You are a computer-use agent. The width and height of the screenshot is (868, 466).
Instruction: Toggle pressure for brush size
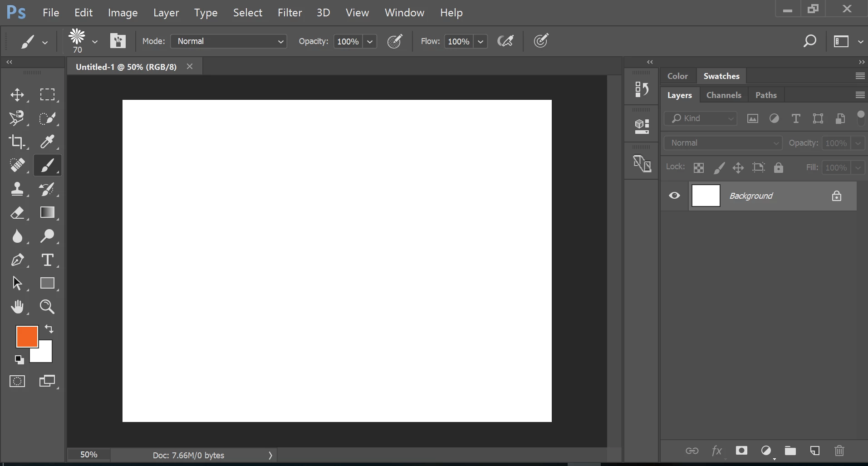pos(541,41)
